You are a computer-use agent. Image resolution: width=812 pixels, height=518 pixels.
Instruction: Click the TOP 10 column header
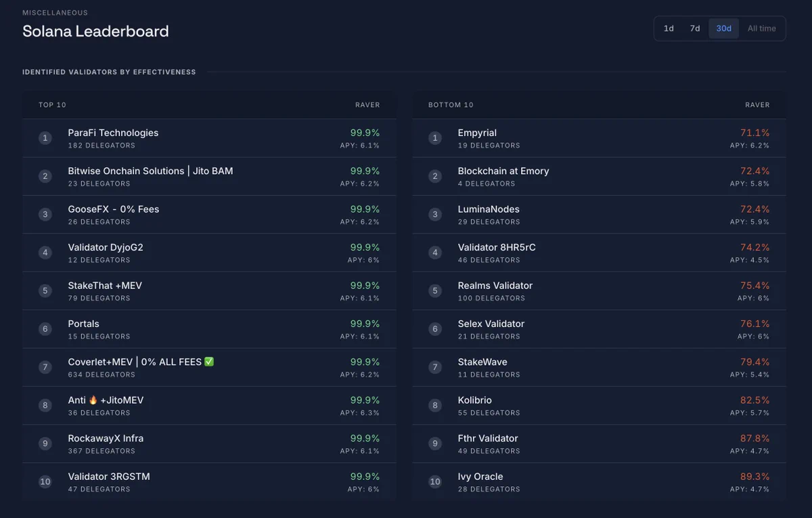pos(53,105)
